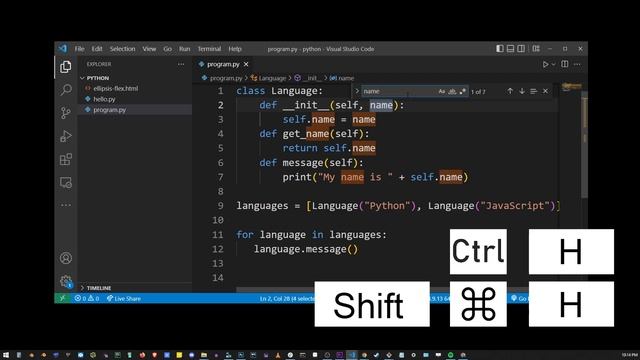Open errors and warnings in status bar
Image resolution: width=640 pixels, height=360 pixels.
(87, 298)
